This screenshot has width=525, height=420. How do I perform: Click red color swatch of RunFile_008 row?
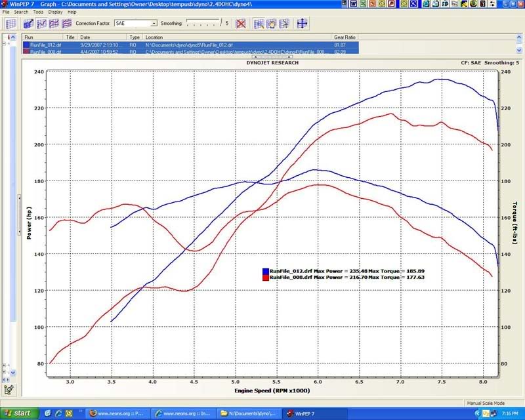point(26,51)
